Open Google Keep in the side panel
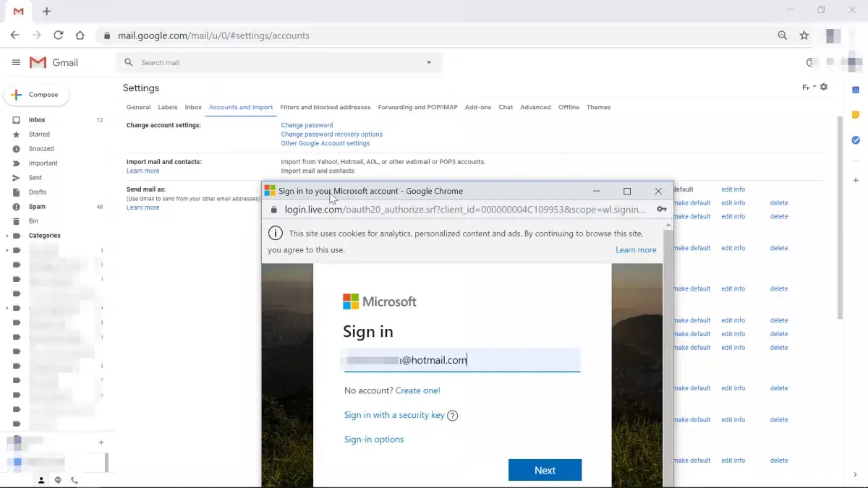Image resolution: width=868 pixels, height=488 pixels. point(856,115)
